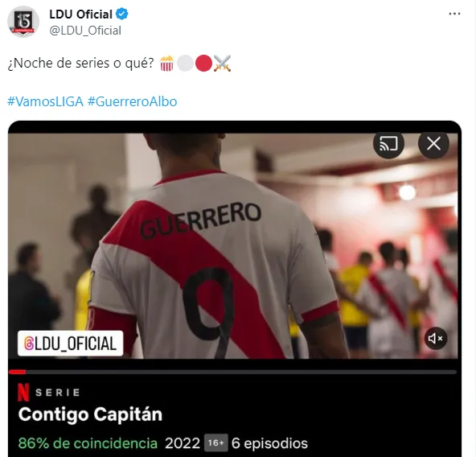Open the #VamosLIGA hashtag
Image resolution: width=476 pixels, height=457 pixels.
45,101
